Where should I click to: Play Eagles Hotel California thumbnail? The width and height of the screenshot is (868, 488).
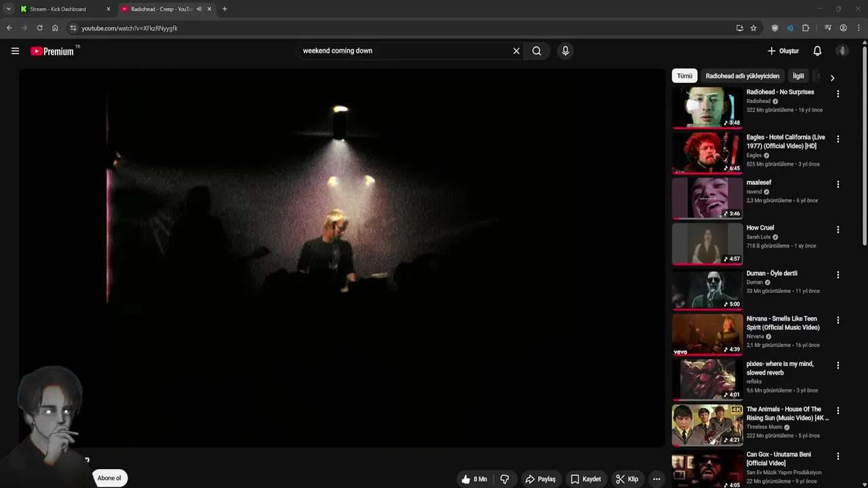tap(707, 152)
